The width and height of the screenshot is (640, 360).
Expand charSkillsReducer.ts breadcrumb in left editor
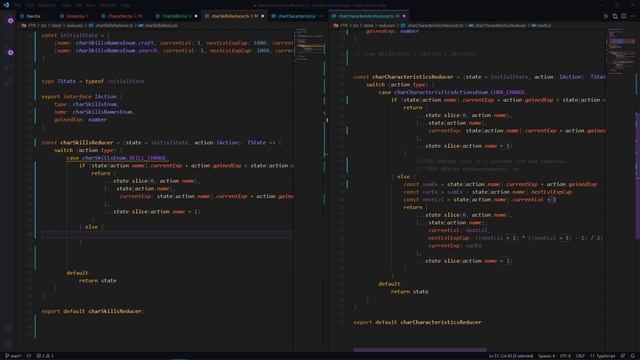point(111,25)
